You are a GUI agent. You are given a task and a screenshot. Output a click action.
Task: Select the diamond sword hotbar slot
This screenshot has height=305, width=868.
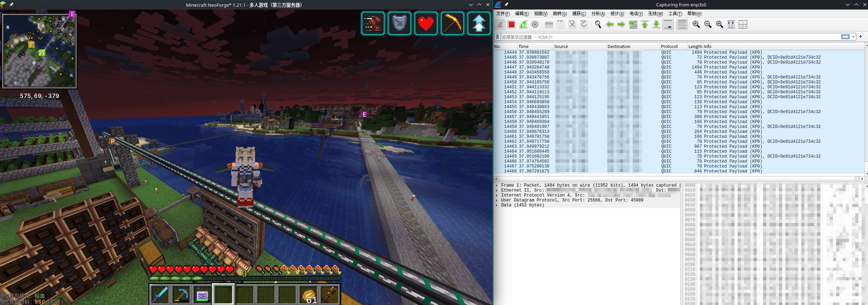pos(160,294)
